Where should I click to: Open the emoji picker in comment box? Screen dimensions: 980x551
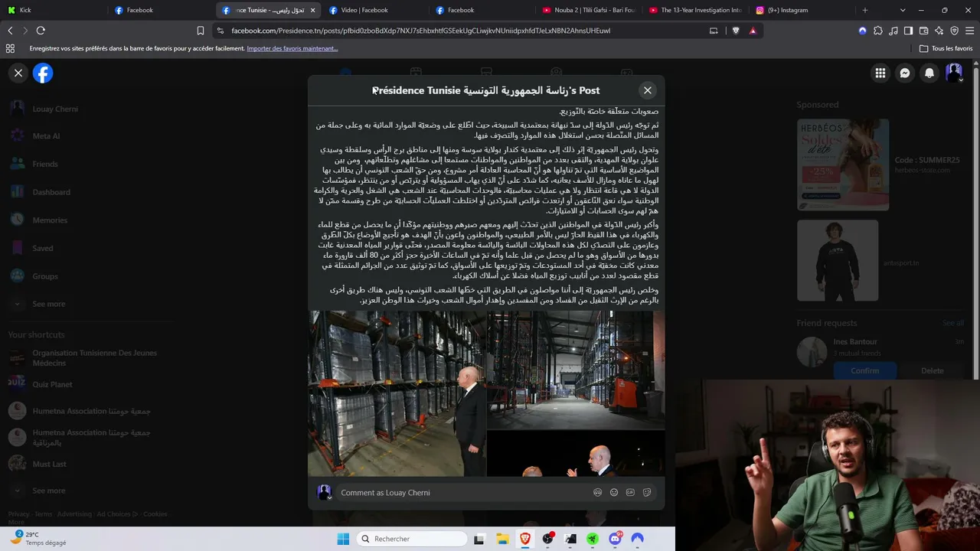(x=614, y=493)
